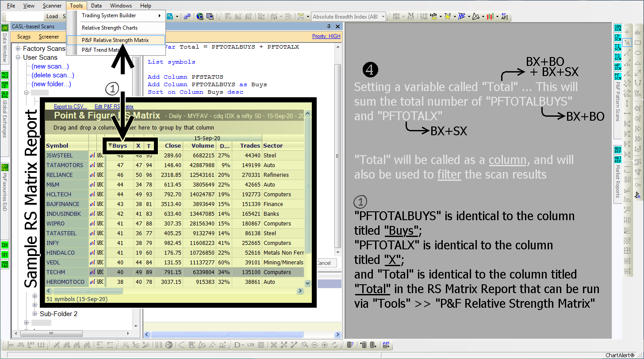Click the PF SCN scan icon
Screen dimensions: 644x359
pyautogui.click(x=618, y=76)
